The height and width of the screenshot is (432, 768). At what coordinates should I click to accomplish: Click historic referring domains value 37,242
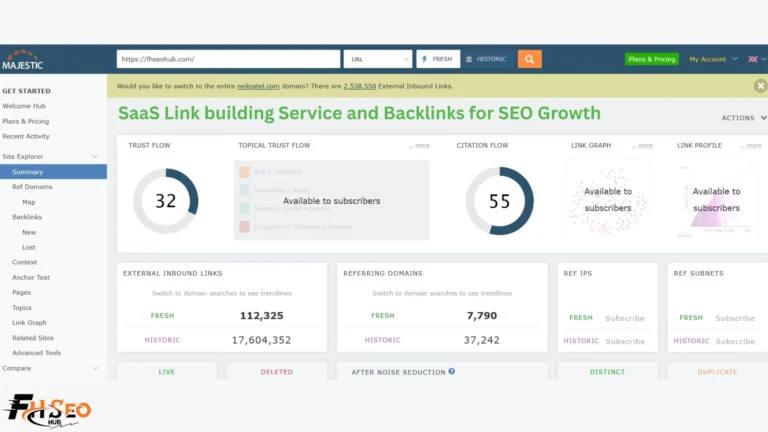[x=481, y=340]
